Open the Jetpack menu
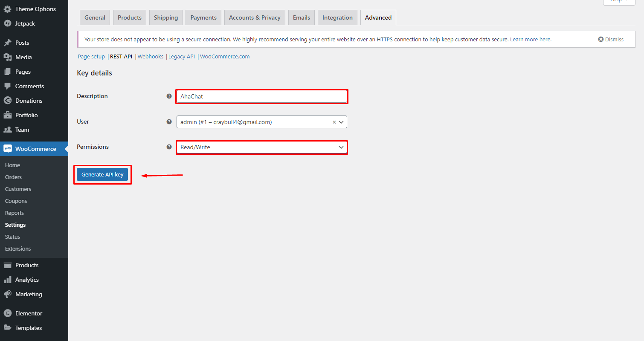This screenshot has width=644, height=341. [34, 23]
